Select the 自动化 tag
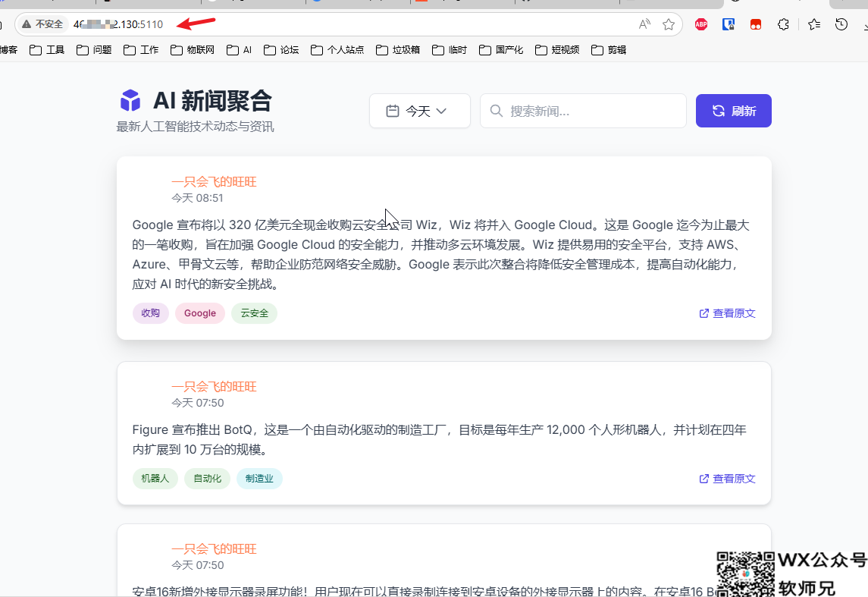 207,479
